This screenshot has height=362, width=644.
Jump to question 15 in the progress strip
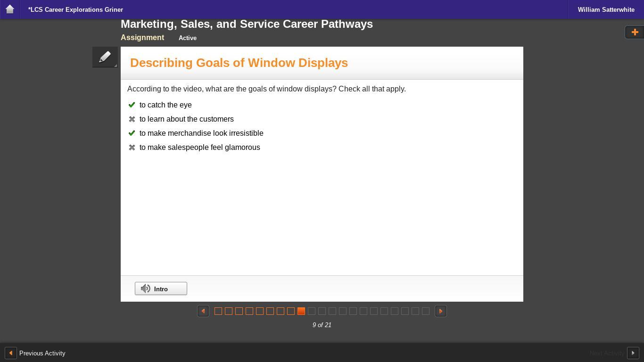coord(363,311)
